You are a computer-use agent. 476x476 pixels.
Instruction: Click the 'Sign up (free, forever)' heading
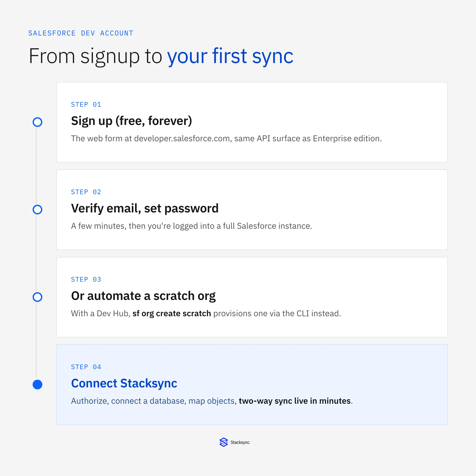pos(132,121)
